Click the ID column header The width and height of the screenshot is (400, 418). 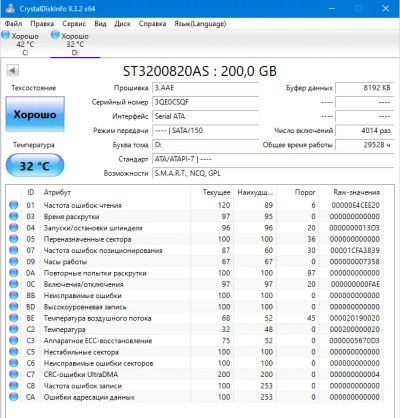coord(31,192)
